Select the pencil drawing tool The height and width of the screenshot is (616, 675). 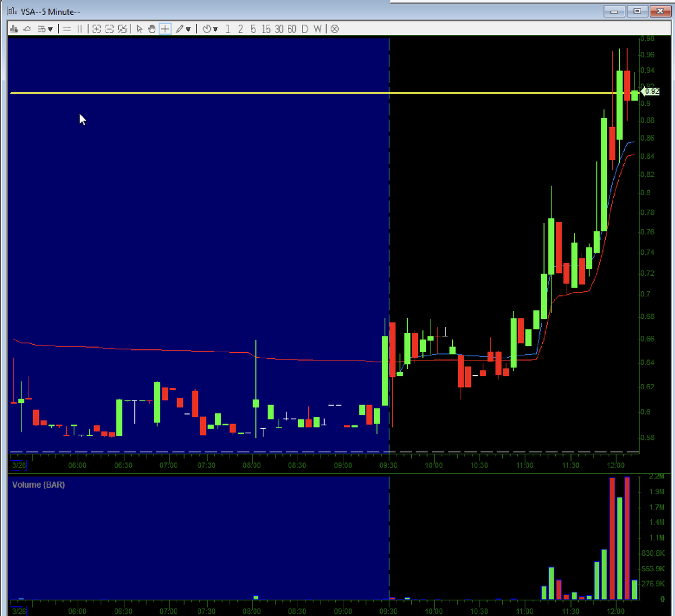point(179,29)
